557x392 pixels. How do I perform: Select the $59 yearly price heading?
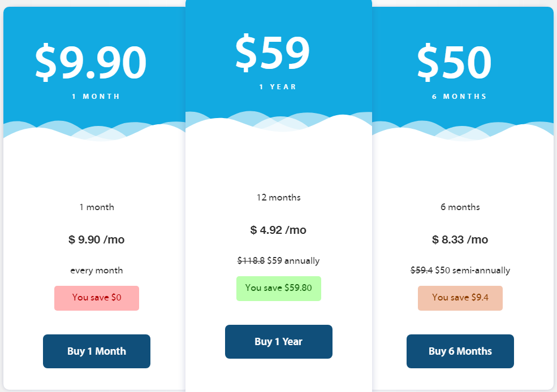tap(273, 53)
